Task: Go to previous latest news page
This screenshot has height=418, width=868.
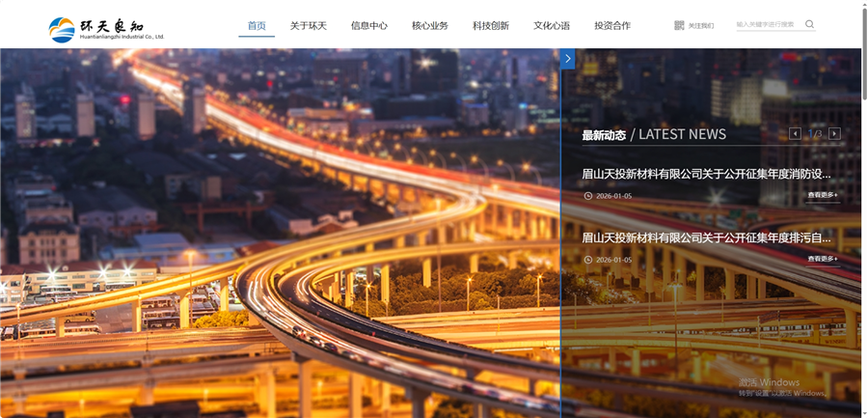Action: [795, 134]
